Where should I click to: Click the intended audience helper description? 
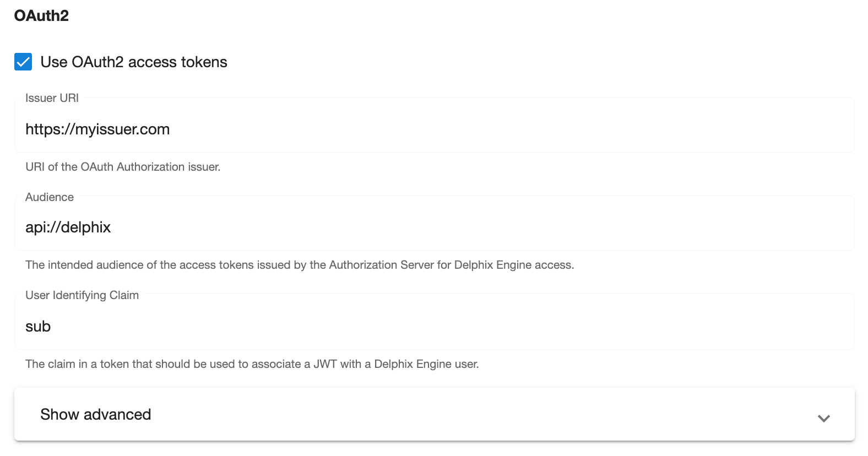point(300,265)
